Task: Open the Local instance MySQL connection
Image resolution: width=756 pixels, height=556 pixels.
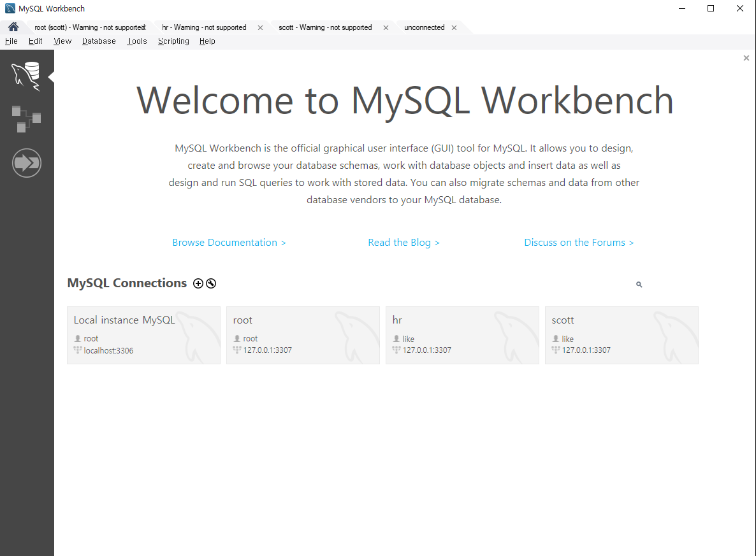Action: 143,336
